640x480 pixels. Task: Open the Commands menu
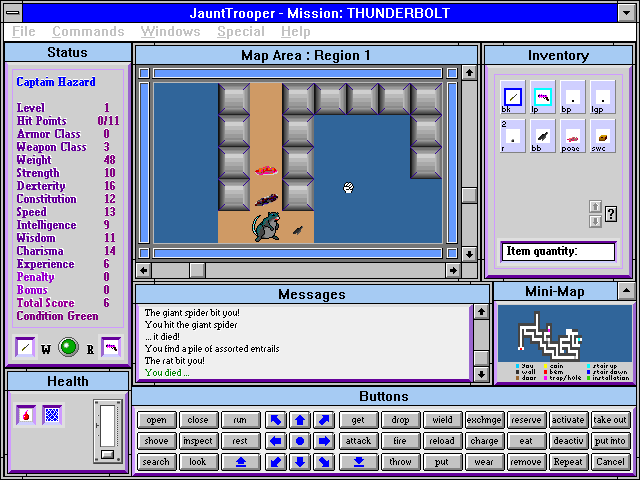tap(88, 31)
